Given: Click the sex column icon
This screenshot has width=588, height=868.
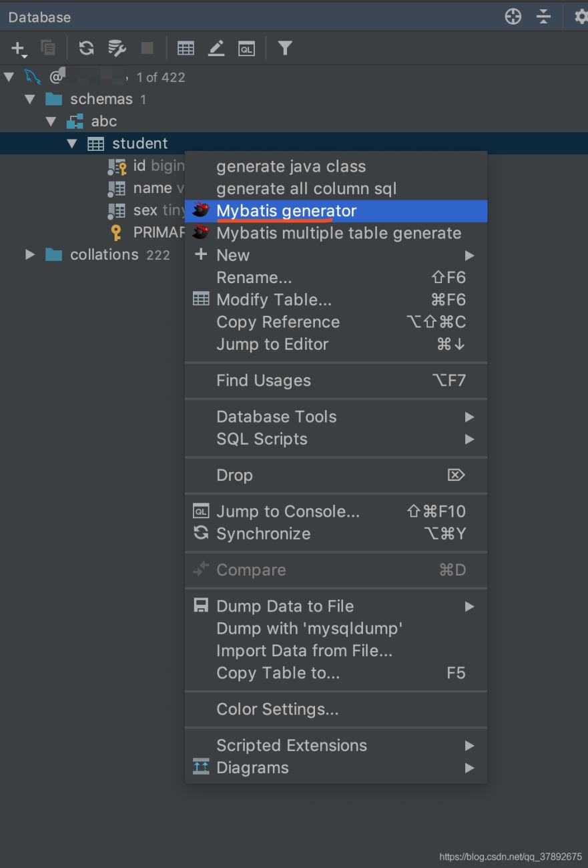Looking at the screenshot, I should [x=117, y=210].
